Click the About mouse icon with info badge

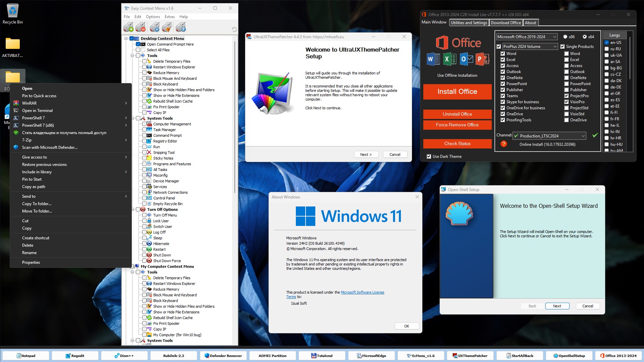click(x=181, y=27)
